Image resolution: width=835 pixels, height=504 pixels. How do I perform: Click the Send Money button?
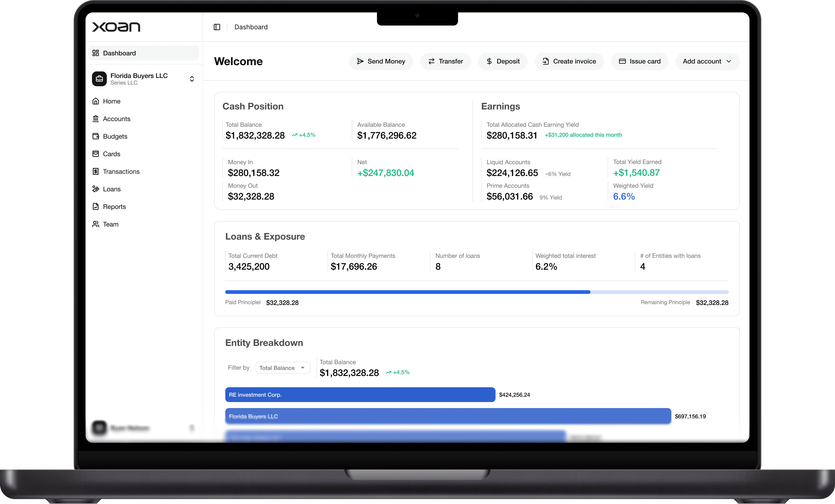381,61
